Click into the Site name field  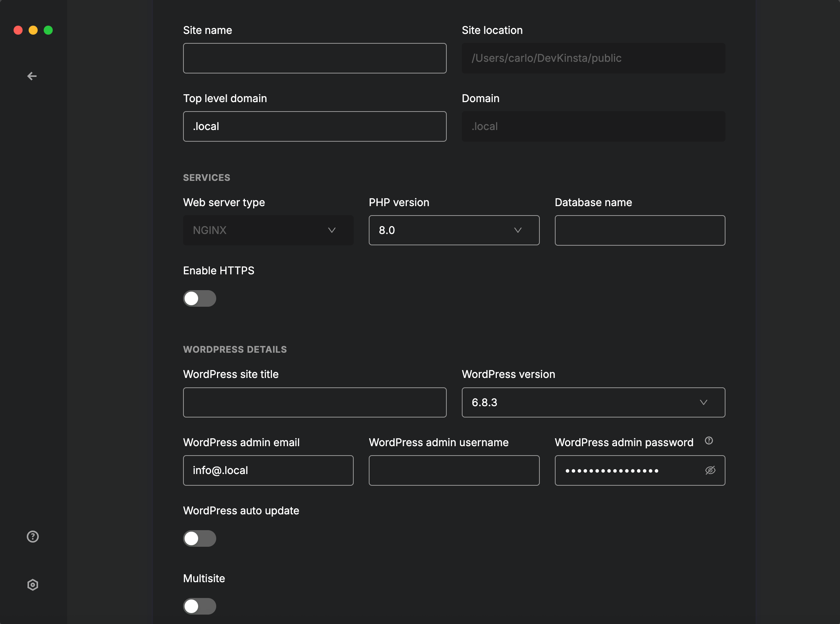(315, 58)
